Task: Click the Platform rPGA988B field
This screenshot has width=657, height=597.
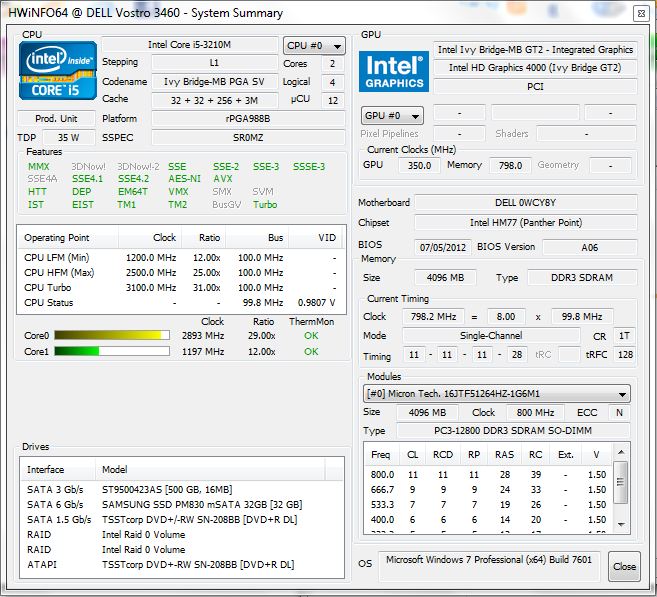Action: (x=248, y=119)
